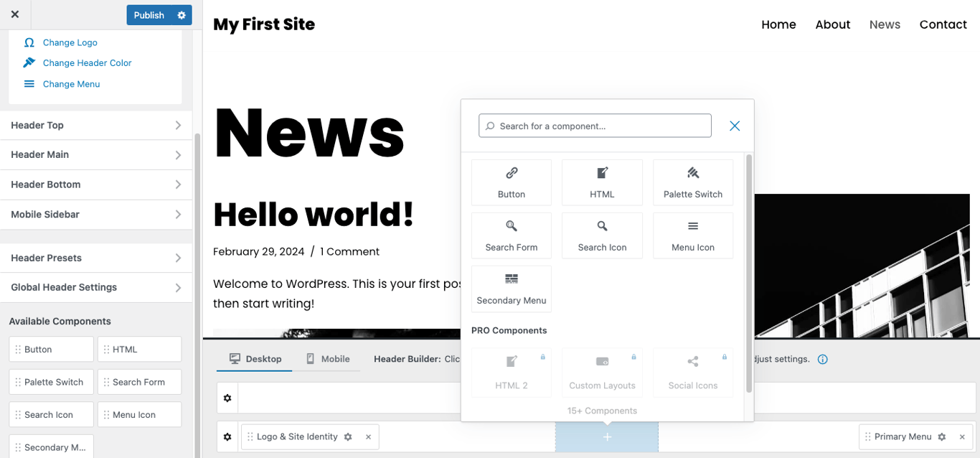Click the gear icon on the header row
980x458 pixels.
click(x=227, y=398)
